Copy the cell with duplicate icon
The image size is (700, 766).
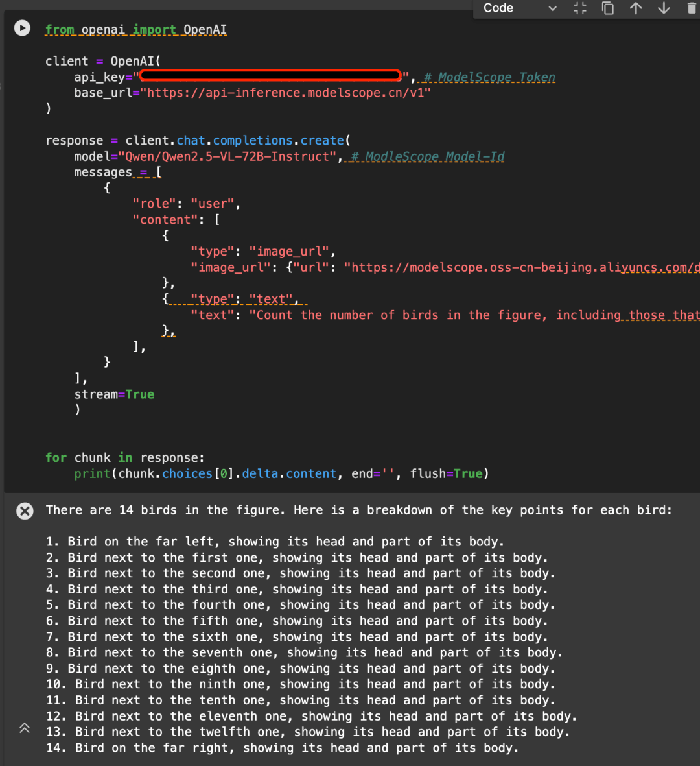point(608,8)
